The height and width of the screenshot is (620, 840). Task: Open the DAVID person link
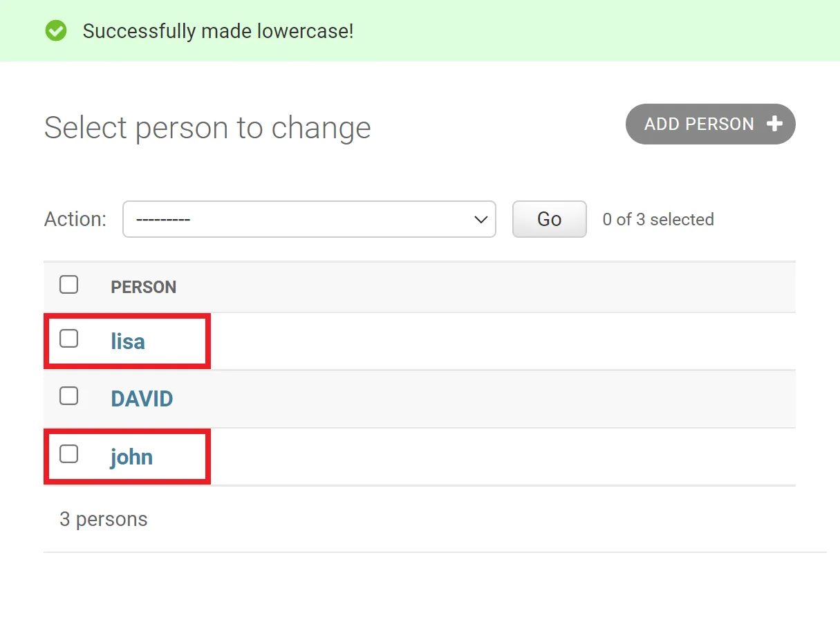pyautogui.click(x=142, y=399)
